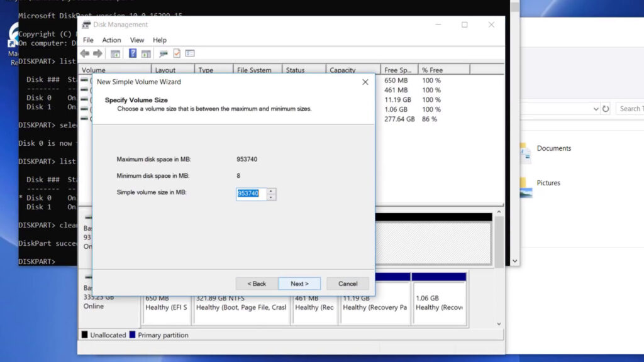Image resolution: width=644 pixels, height=362 pixels.
Task: Click the disk map vertical scrollbar thumb
Action: click(499, 242)
